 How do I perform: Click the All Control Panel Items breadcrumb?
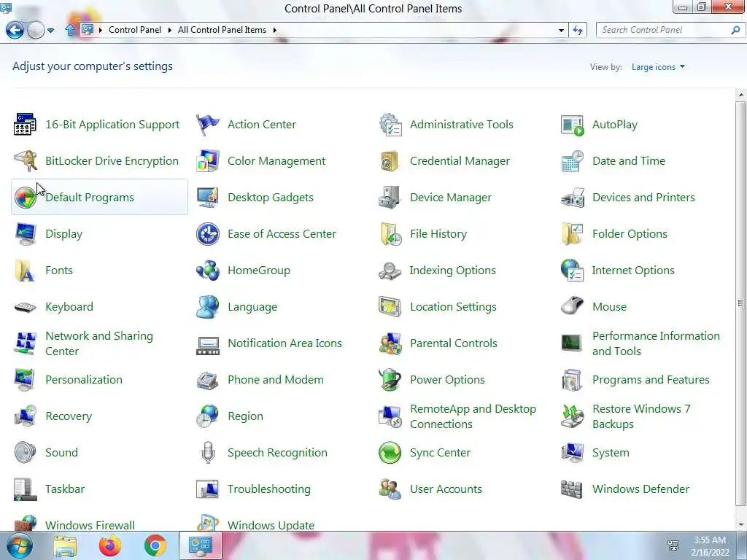222,29
